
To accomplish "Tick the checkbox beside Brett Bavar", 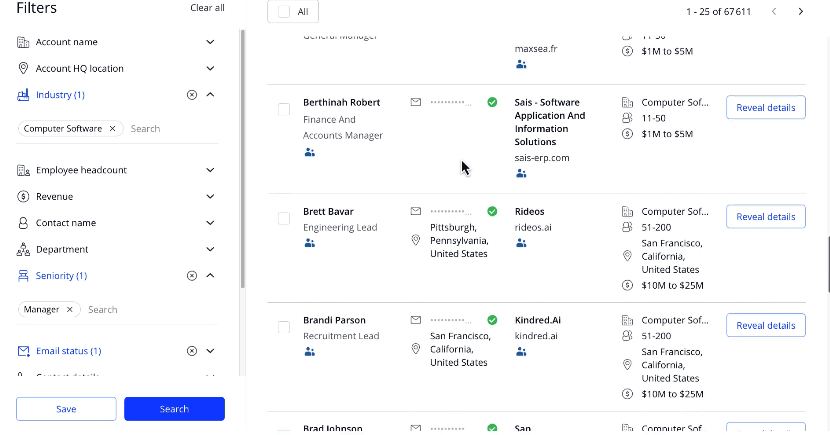I will click(284, 219).
